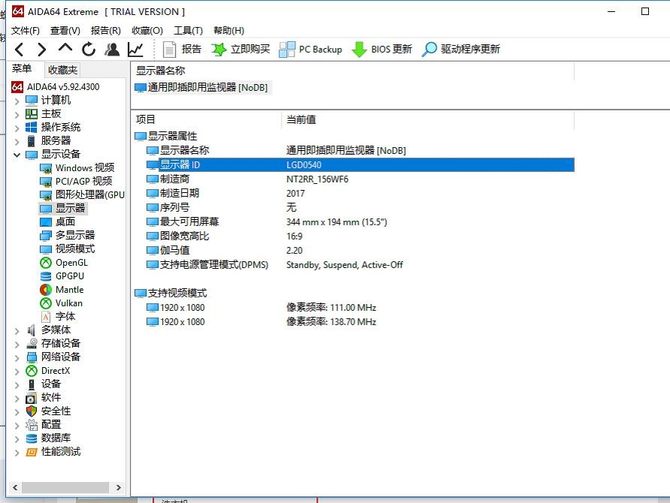Open the 工具(T) menu
Screen dimensions: 670x503
tap(188, 31)
